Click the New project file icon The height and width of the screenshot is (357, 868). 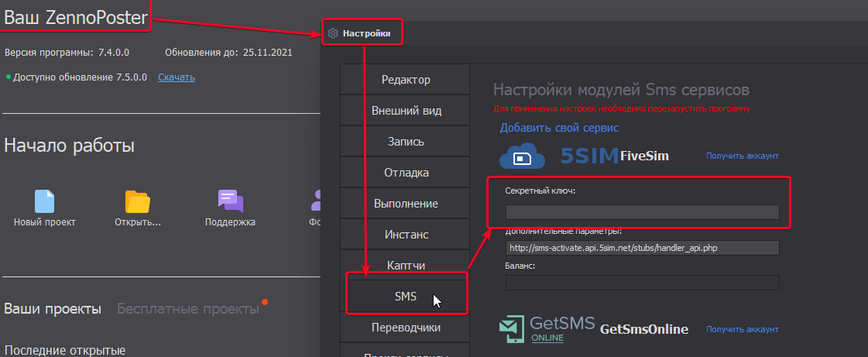pos(44,201)
